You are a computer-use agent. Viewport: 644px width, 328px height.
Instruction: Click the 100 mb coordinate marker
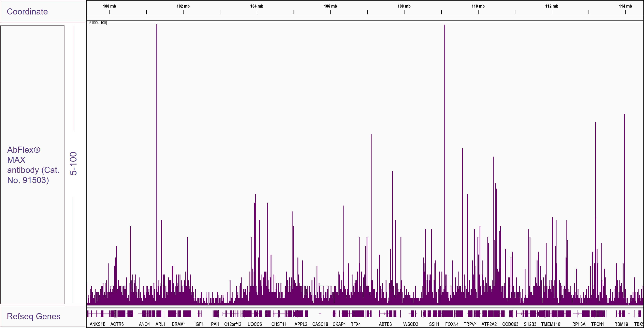110,6
